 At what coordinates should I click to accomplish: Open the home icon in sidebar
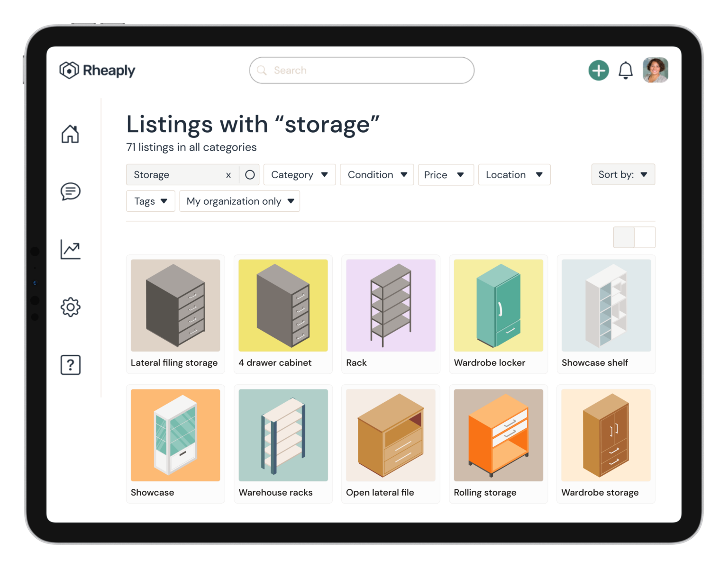pyautogui.click(x=70, y=135)
